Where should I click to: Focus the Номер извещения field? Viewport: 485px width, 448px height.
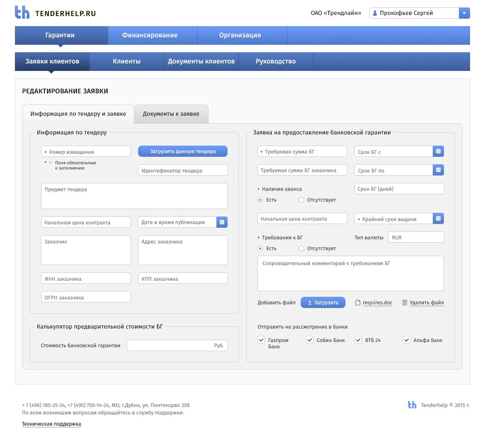[x=86, y=151]
